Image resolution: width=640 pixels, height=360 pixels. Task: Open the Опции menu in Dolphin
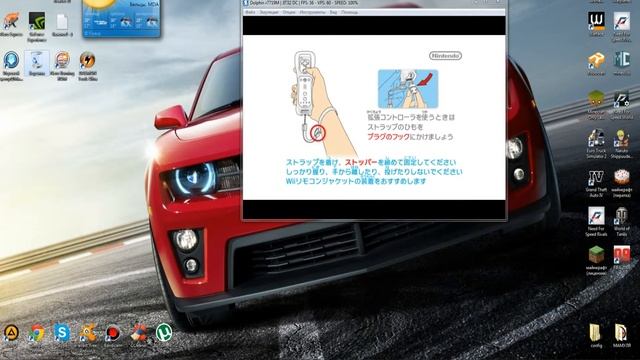pyautogui.click(x=289, y=13)
